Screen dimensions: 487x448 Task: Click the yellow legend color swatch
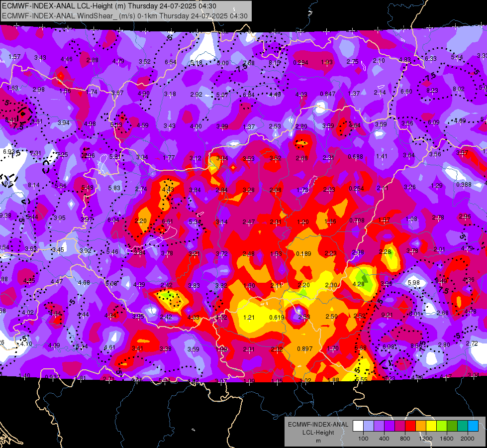(431, 426)
